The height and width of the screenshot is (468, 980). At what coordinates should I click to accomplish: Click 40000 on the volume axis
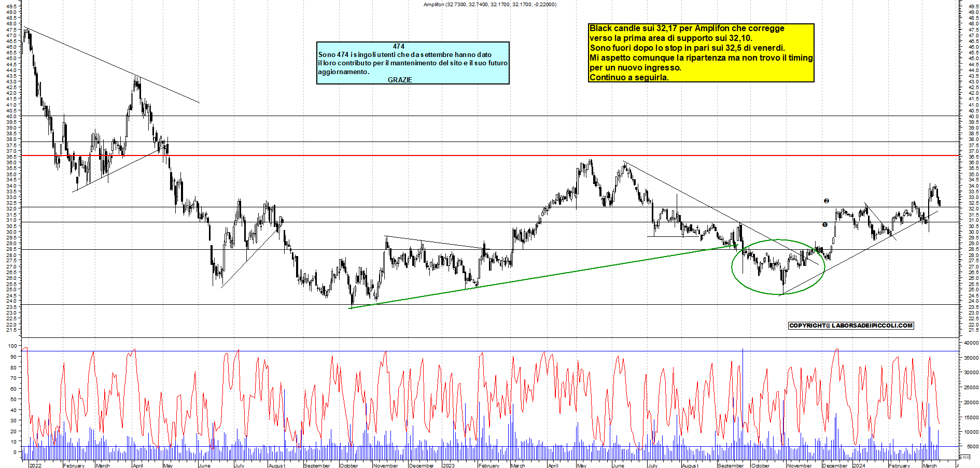click(971, 343)
